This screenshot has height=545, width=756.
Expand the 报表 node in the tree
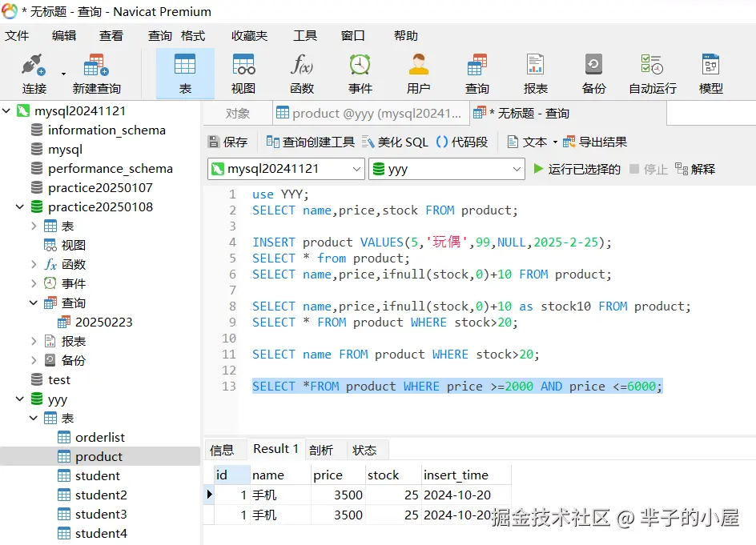tap(34, 341)
